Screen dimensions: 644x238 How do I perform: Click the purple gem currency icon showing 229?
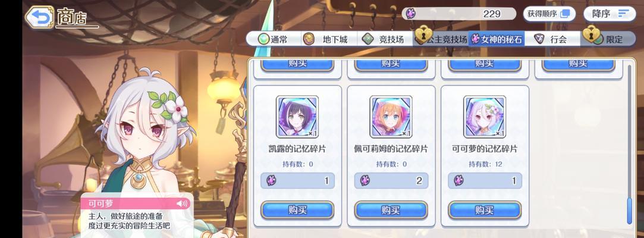(x=411, y=14)
